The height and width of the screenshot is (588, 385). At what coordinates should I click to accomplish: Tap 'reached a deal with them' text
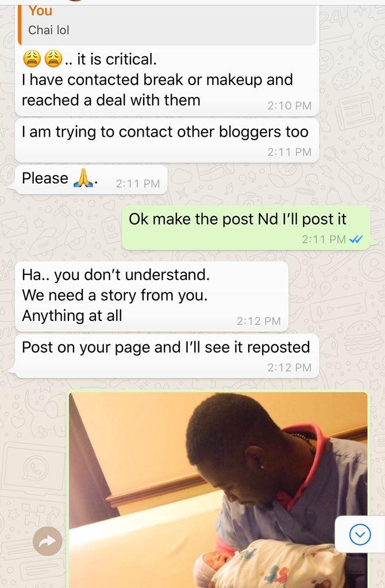(111, 100)
